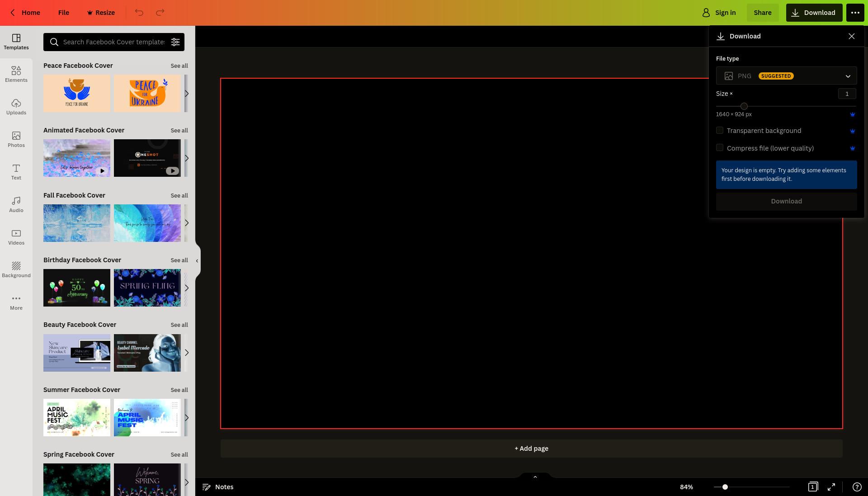Click Sign in
Viewport: 868px width, 496px height.
(719, 13)
